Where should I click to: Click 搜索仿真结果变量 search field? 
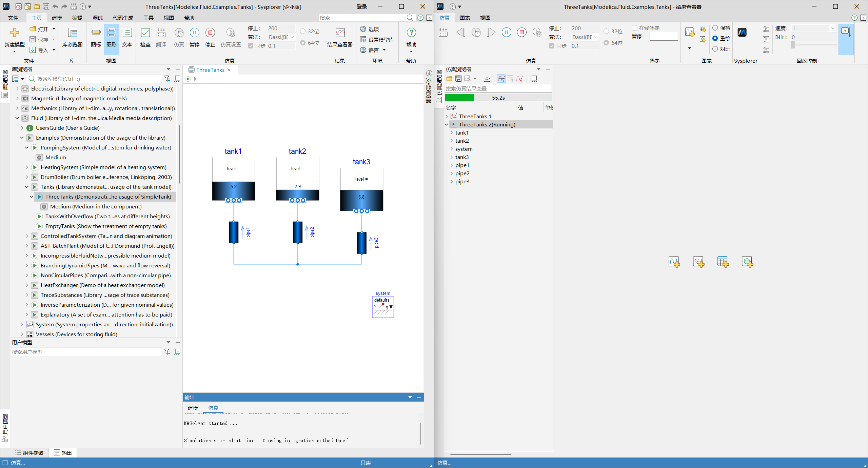pyautogui.click(x=498, y=89)
